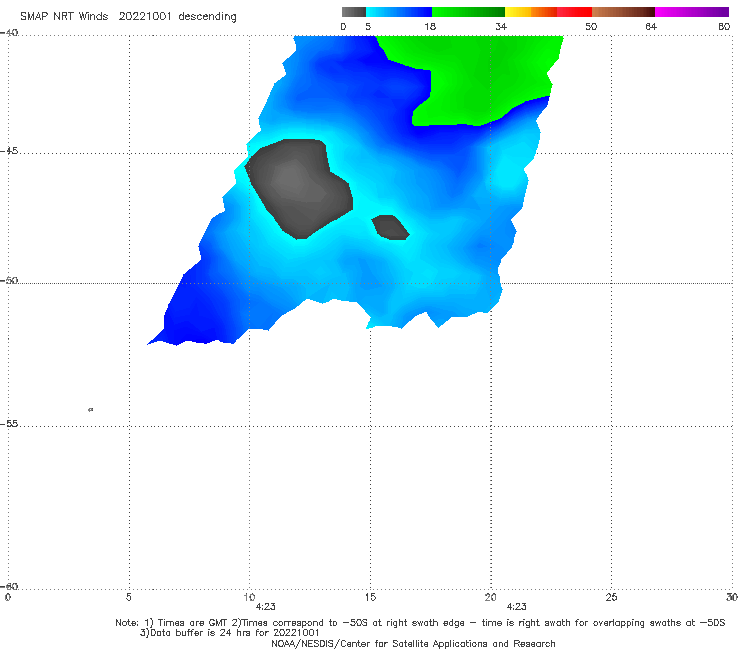Click the longitude label '5'

[128, 597]
